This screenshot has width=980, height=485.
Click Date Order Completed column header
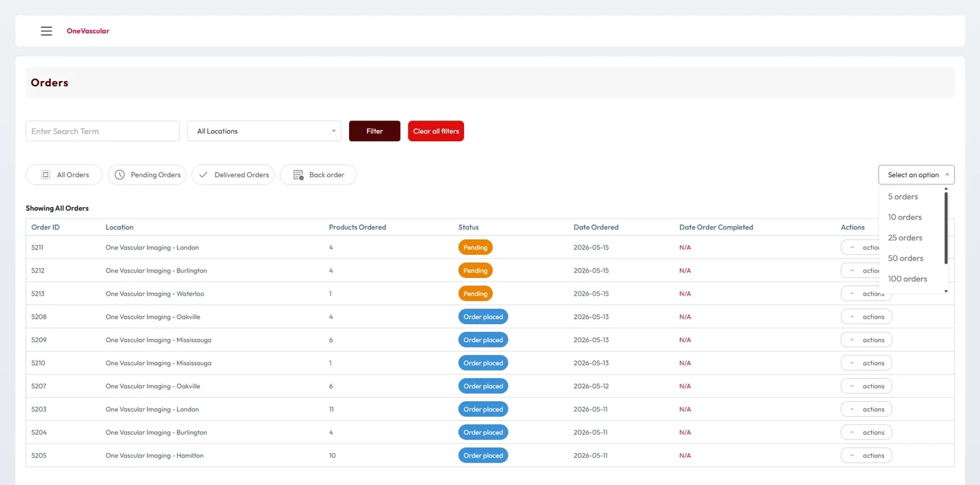click(x=716, y=228)
